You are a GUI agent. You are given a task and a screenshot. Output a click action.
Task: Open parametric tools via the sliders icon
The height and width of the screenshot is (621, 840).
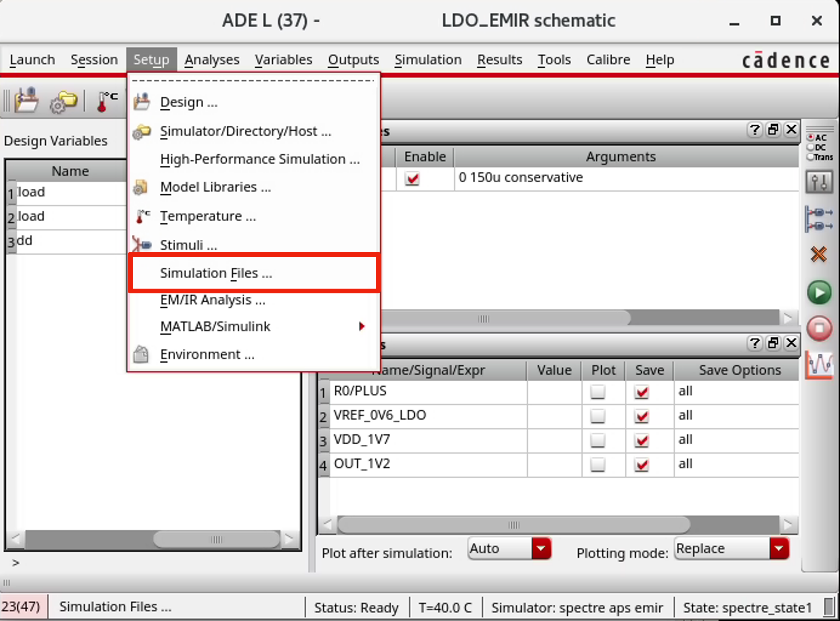tap(820, 181)
